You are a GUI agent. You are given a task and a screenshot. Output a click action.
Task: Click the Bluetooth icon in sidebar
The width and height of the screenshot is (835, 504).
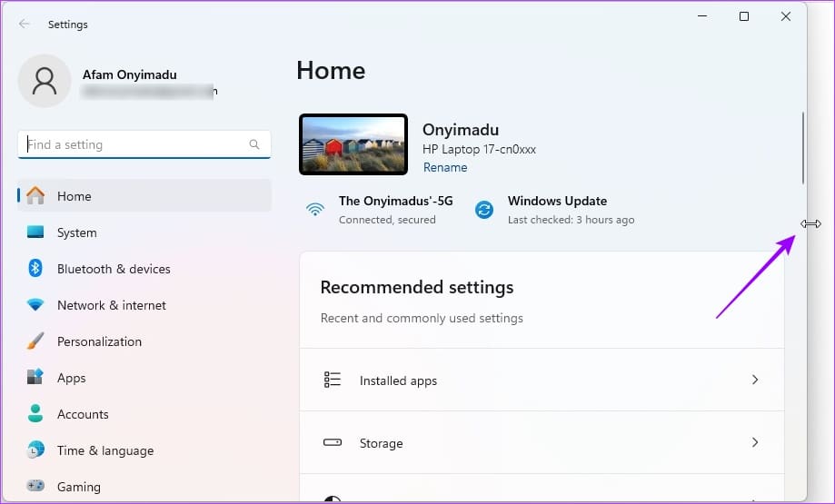35,268
